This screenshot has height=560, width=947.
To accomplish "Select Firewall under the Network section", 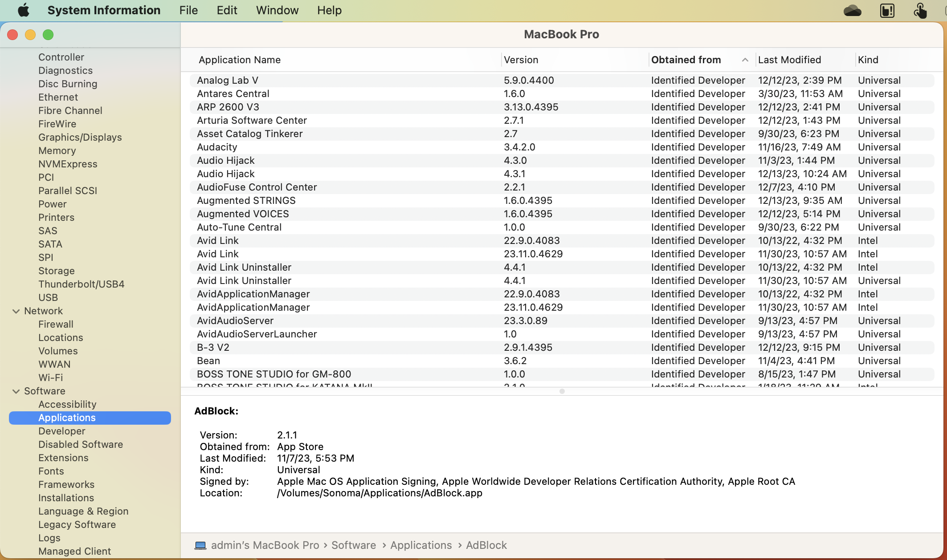I will click(56, 324).
